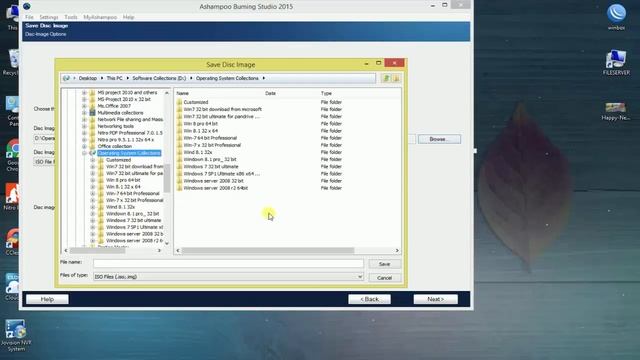
Task: Click folder icon of Wind 8.1 32x row
Action: click(179, 152)
